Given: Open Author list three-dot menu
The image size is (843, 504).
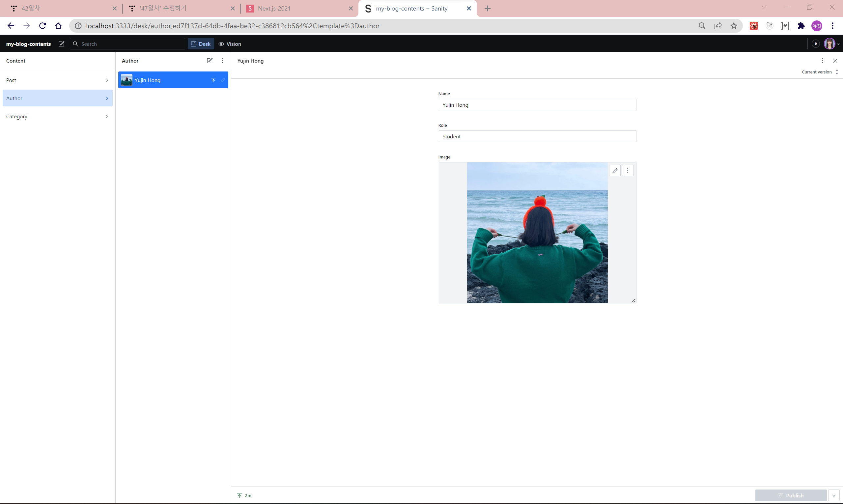Looking at the screenshot, I should tap(222, 61).
